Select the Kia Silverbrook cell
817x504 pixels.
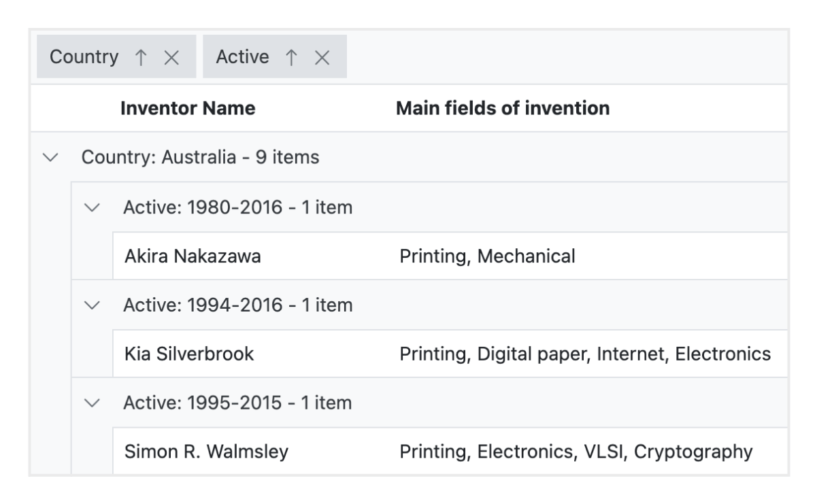(x=189, y=354)
